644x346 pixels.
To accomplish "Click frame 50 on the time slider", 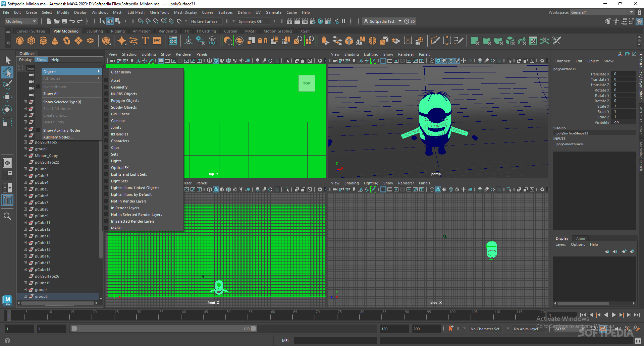I will pyautogui.click(x=228, y=315).
